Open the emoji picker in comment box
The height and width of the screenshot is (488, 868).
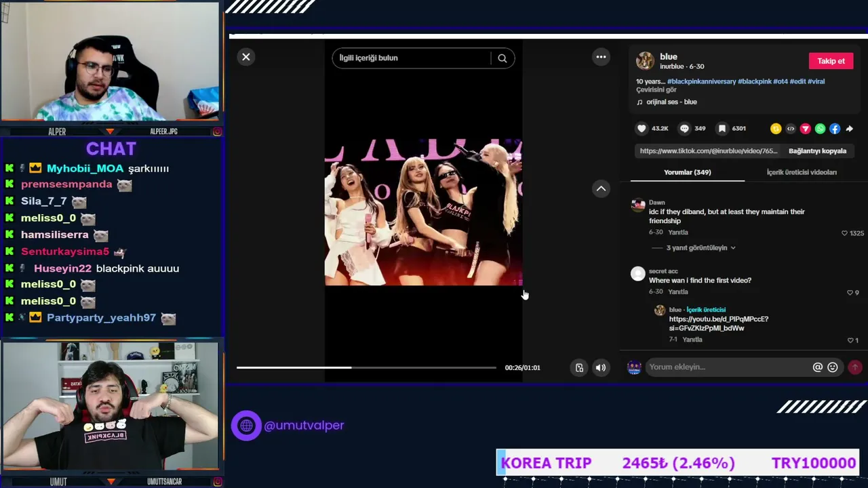833,367
